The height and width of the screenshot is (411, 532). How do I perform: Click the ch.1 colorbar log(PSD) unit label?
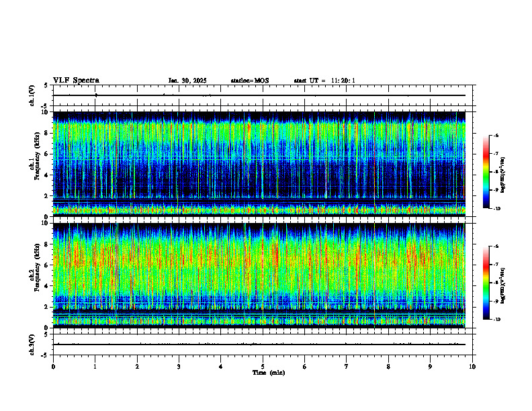pos(503,175)
